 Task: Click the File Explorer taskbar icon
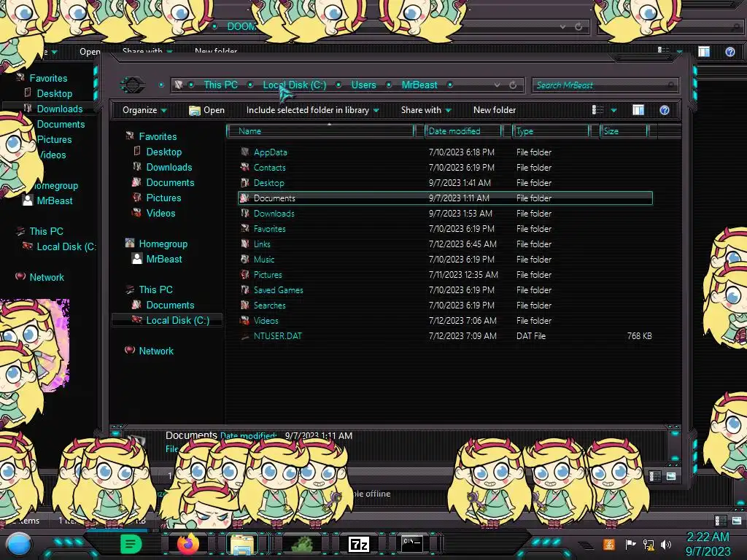click(x=242, y=544)
